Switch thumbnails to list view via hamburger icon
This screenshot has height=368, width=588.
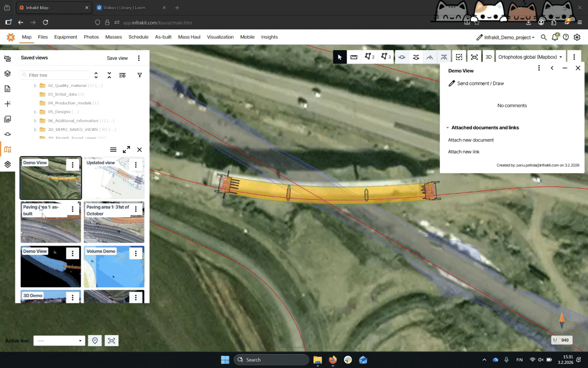click(113, 149)
